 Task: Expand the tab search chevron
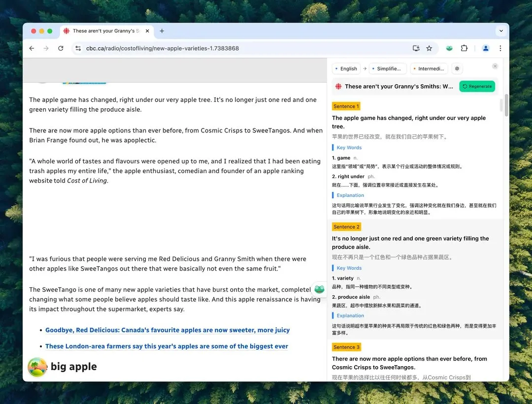coord(501,31)
